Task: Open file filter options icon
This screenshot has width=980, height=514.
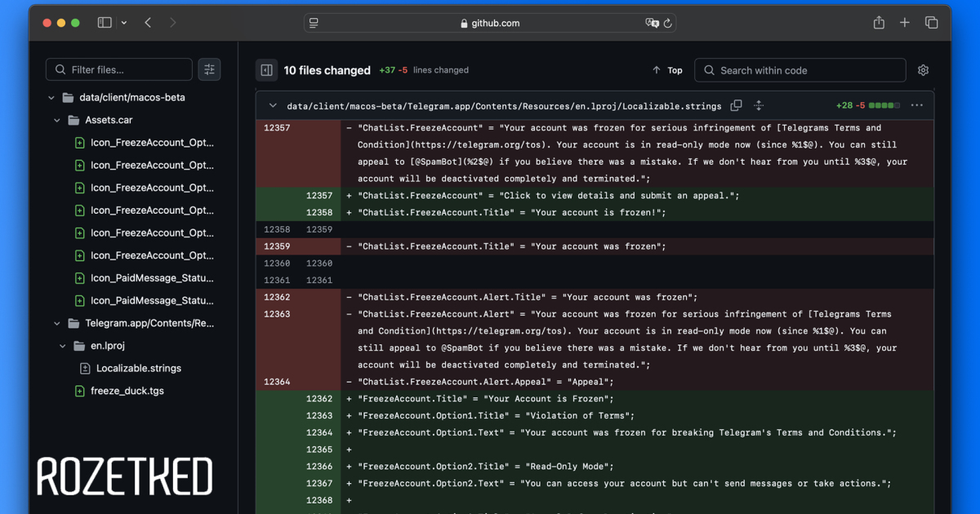Action: (x=209, y=70)
